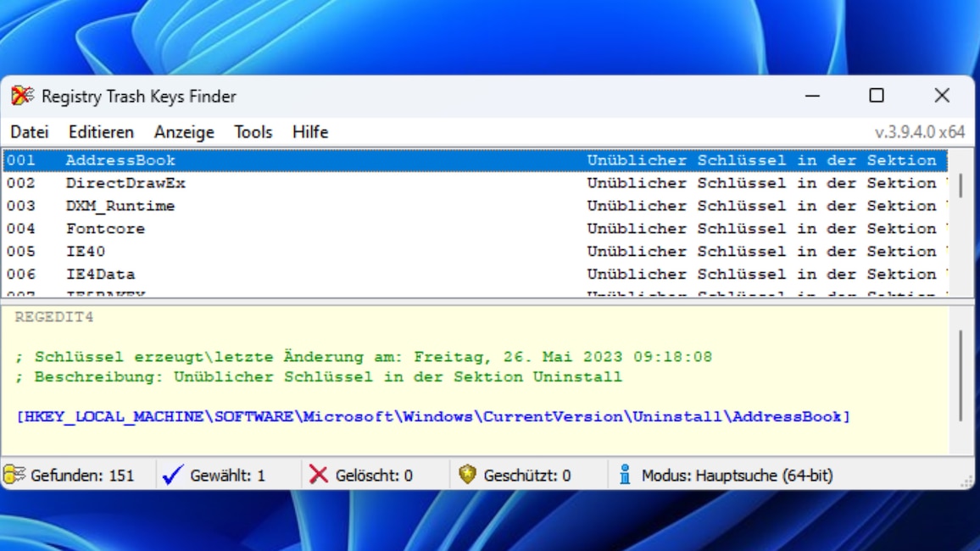Image resolution: width=980 pixels, height=551 pixels.
Task: Click the keys icon next to Gefunden
Action: [14, 475]
